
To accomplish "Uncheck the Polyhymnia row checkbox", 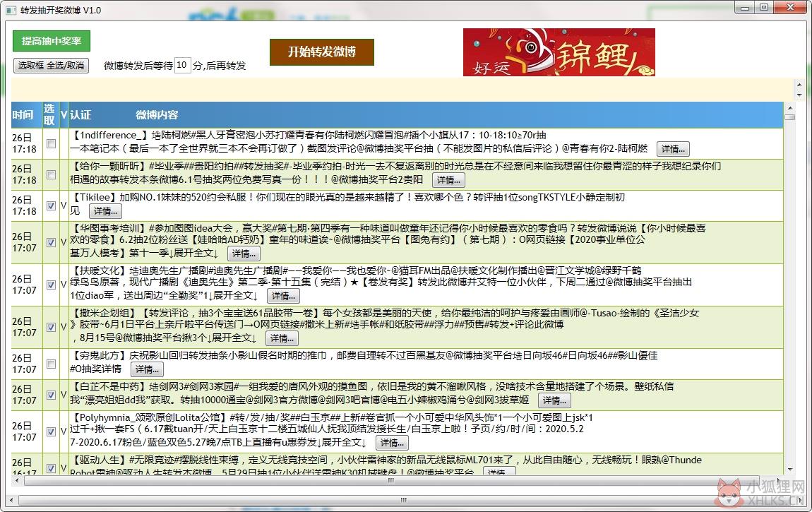I will coord(51,431).
